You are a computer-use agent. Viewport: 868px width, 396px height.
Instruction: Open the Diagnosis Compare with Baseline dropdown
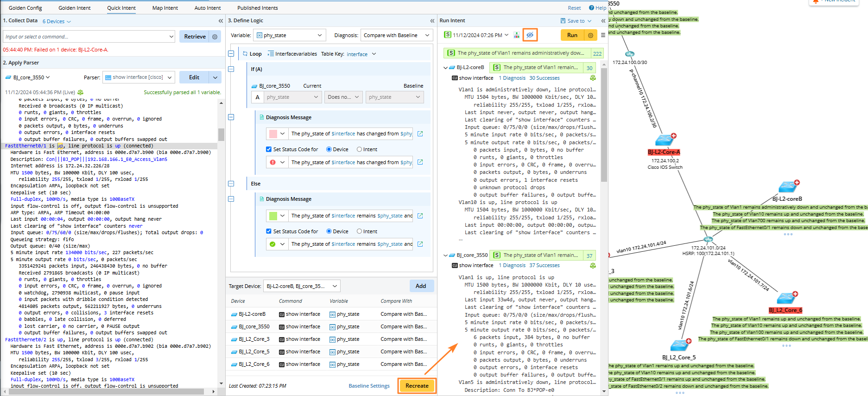pos(396,35)
